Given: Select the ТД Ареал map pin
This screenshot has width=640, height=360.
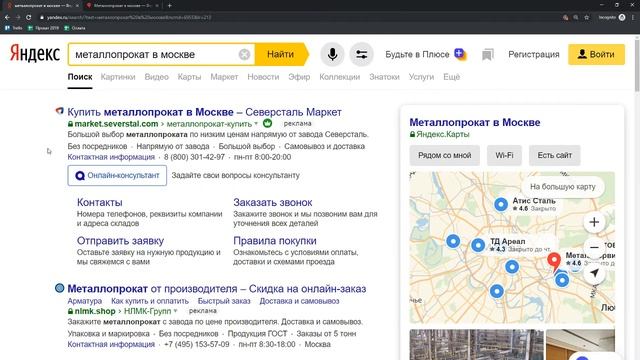Looking at the screenshot, I should (478, 245).
